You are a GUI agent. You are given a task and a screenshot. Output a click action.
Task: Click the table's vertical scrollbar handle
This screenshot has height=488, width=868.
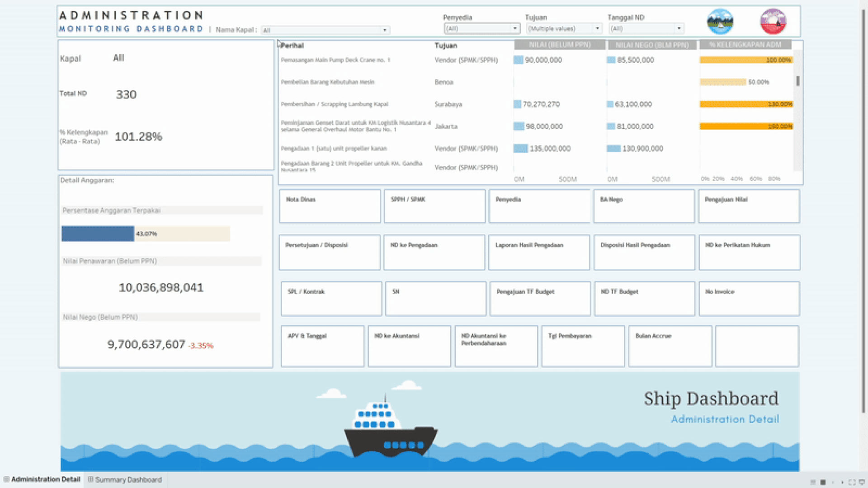798,81
